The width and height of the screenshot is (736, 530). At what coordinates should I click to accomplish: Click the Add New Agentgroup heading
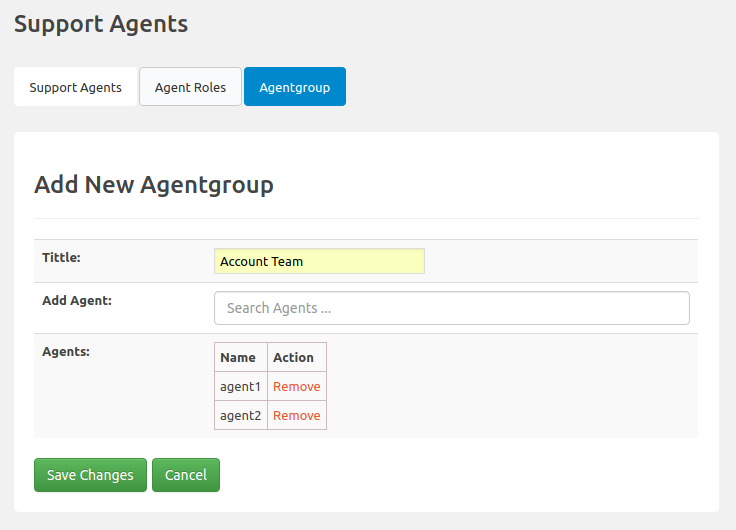pyautogui.click(x=154, y=185)
